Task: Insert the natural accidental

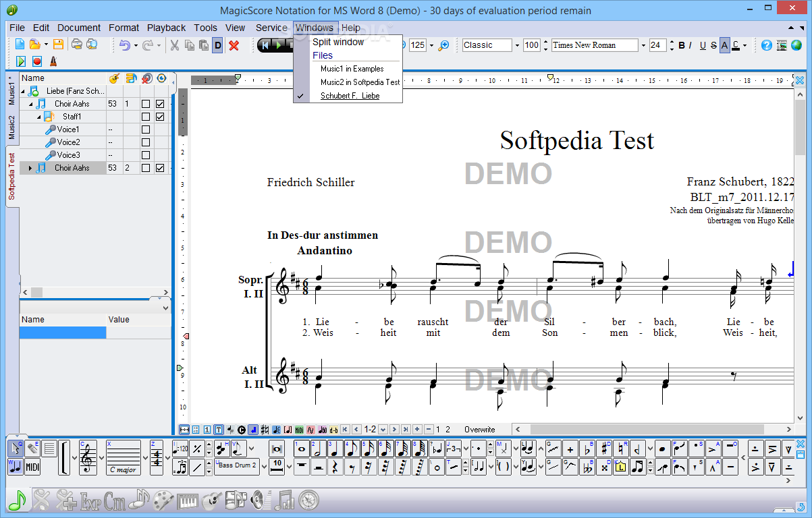Action: (620, 449)
